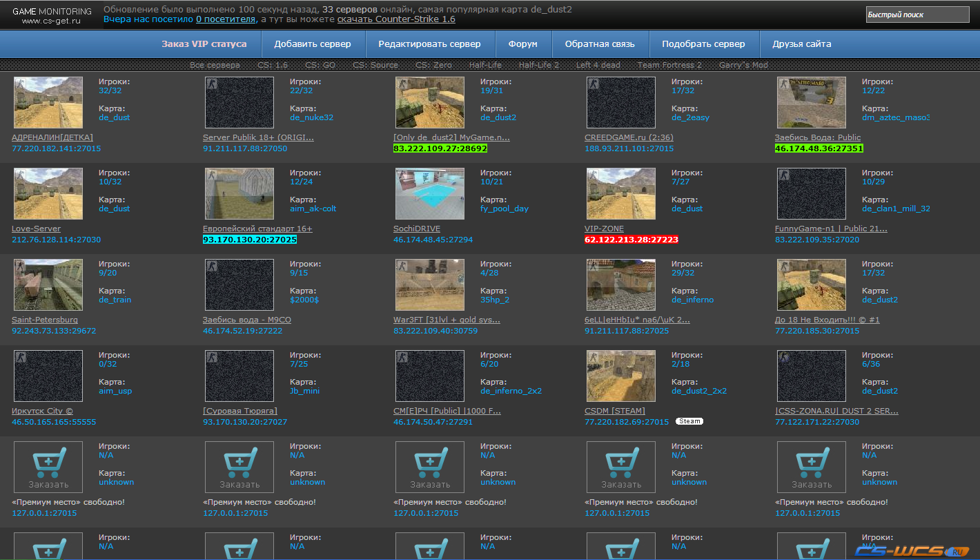
Task: Open the Иркутск City © server link
Action: point(42,411)
